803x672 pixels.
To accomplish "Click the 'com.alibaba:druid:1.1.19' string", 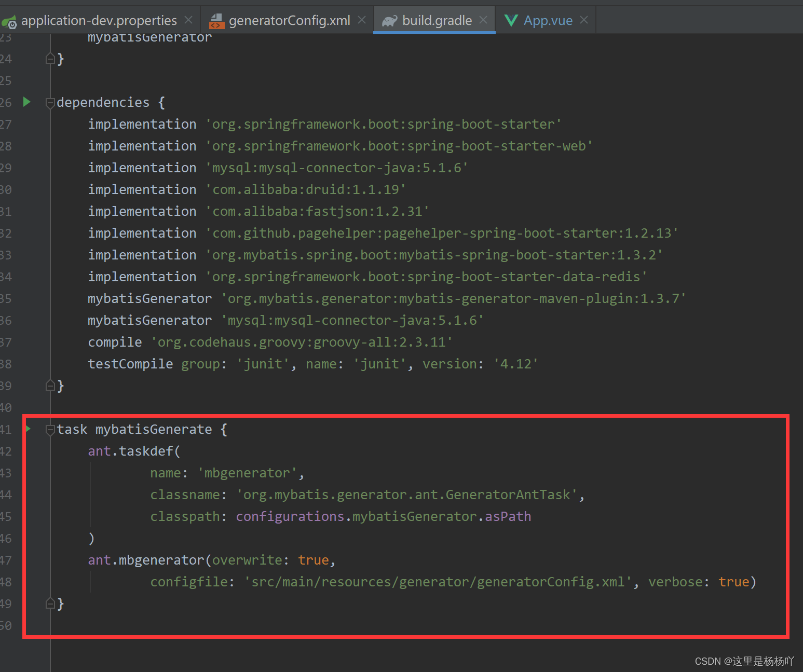I will coord(306,189).
